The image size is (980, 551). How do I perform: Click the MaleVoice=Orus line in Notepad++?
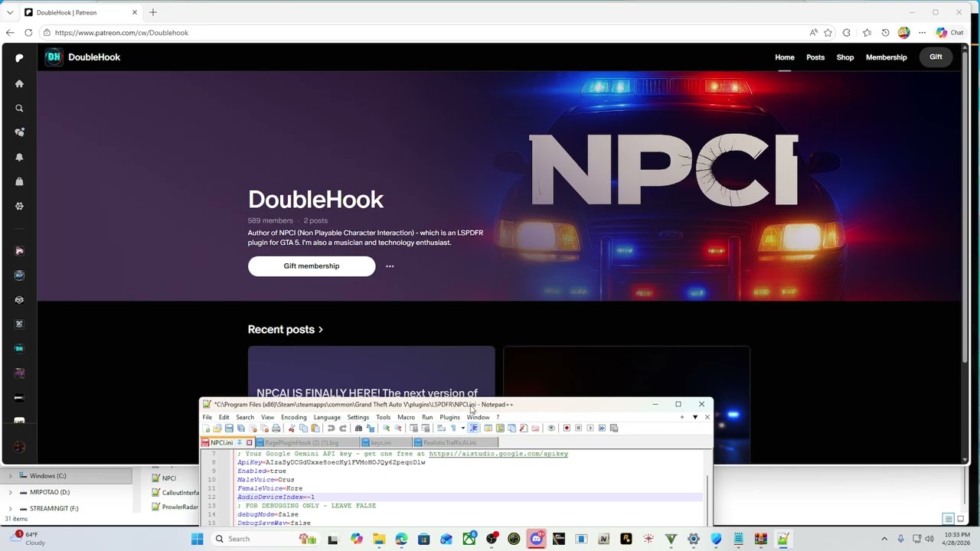coord(266,480)
